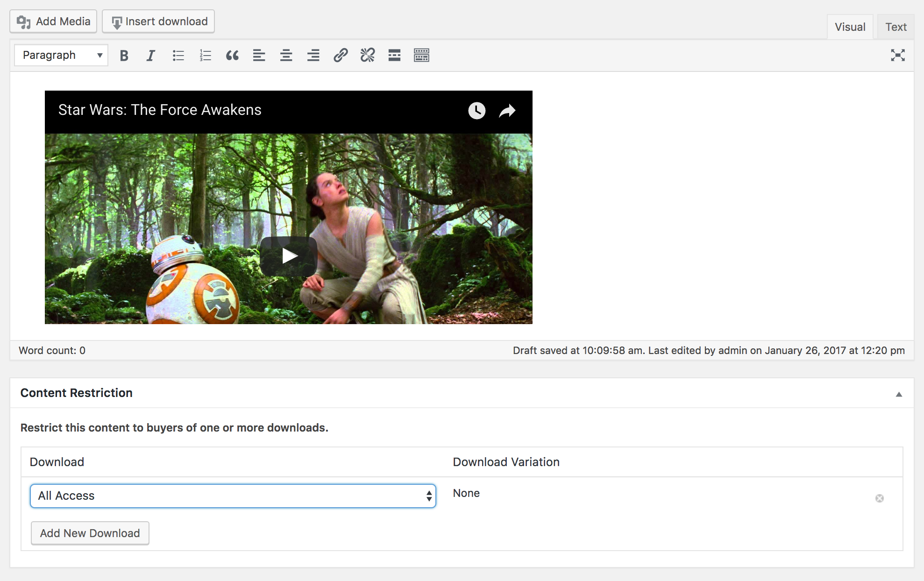Align text center
This screenshot has height=581, width=924.
286,55
